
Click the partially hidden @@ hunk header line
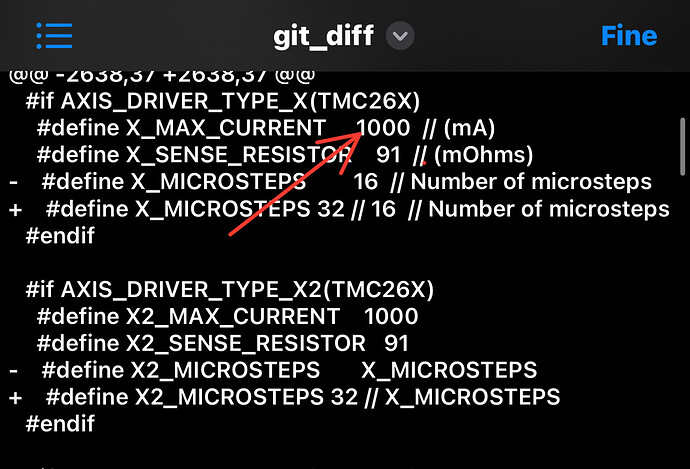162,77
